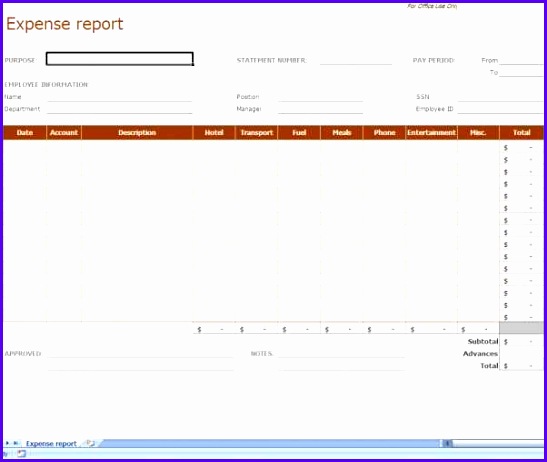
Task: Click the Fuel column sum cell
Action: [x=299, y=329]
